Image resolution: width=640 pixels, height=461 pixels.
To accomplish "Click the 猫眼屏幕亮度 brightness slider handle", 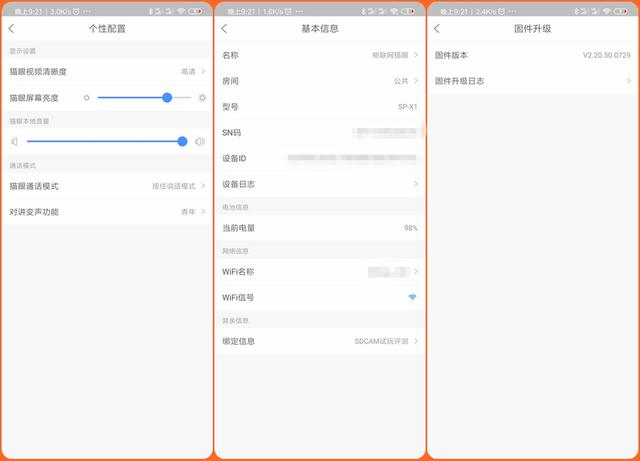I will tap(167, 98).
